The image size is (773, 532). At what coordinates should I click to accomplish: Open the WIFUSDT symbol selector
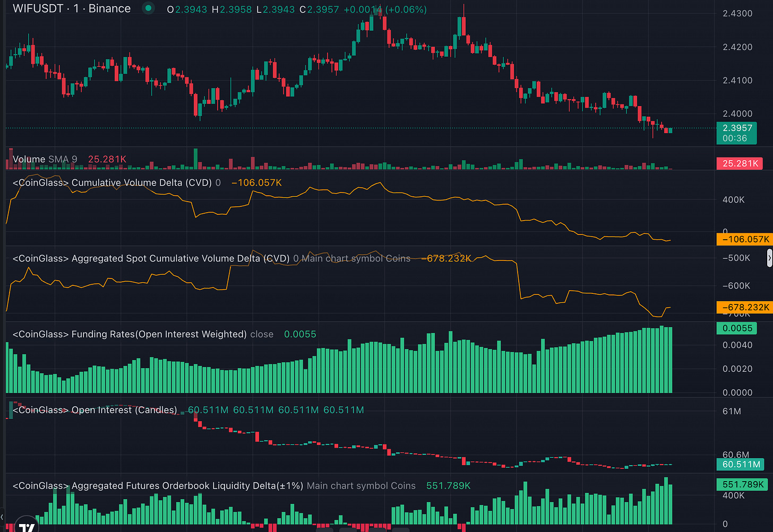click(x=37, y=8)
